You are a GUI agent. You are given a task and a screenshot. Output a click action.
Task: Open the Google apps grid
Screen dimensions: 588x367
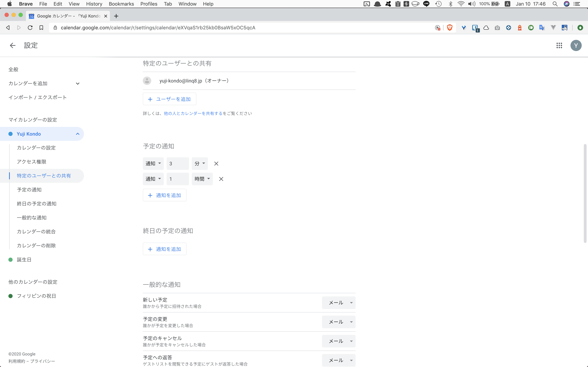coord(559,45)
